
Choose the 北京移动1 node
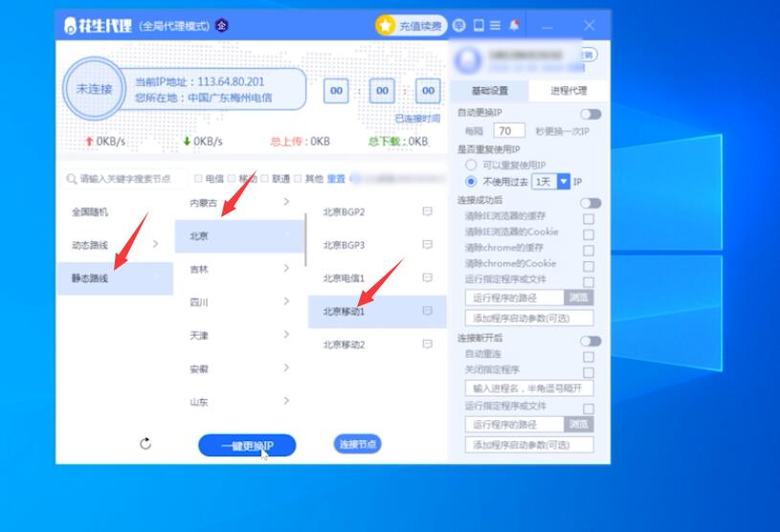[x=377, y=312]
